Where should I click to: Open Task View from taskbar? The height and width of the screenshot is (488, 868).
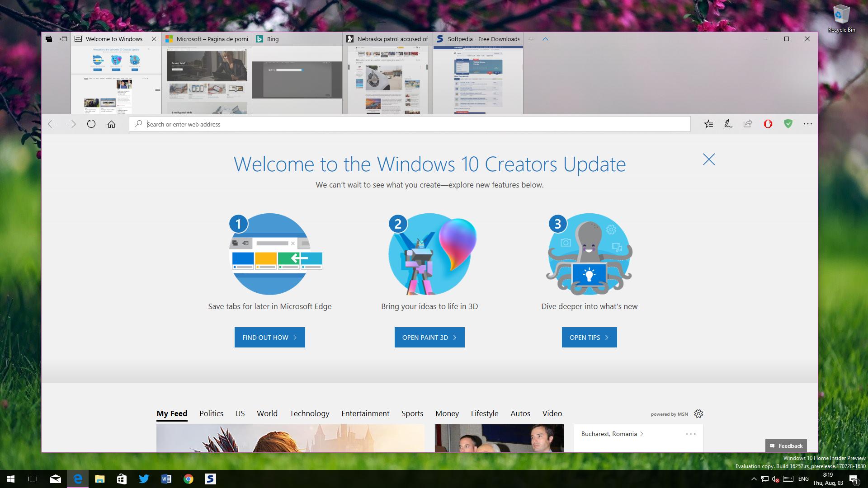(33, 479)
